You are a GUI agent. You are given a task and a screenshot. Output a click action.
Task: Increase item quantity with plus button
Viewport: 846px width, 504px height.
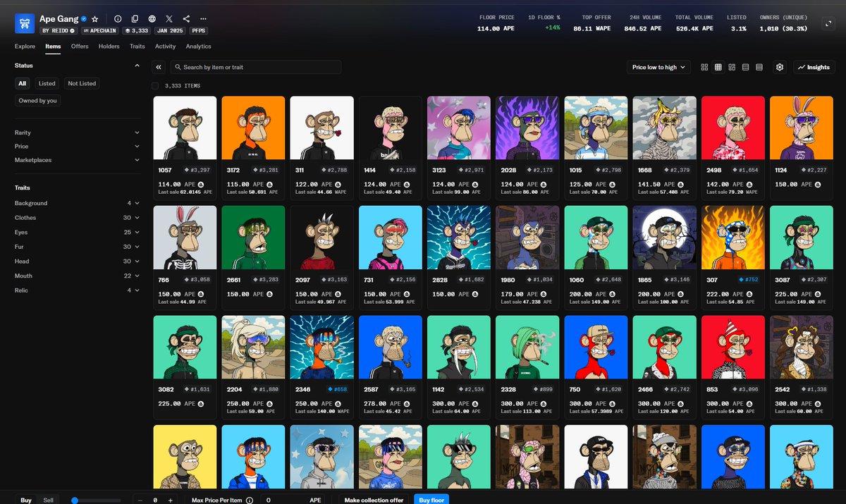172,500
